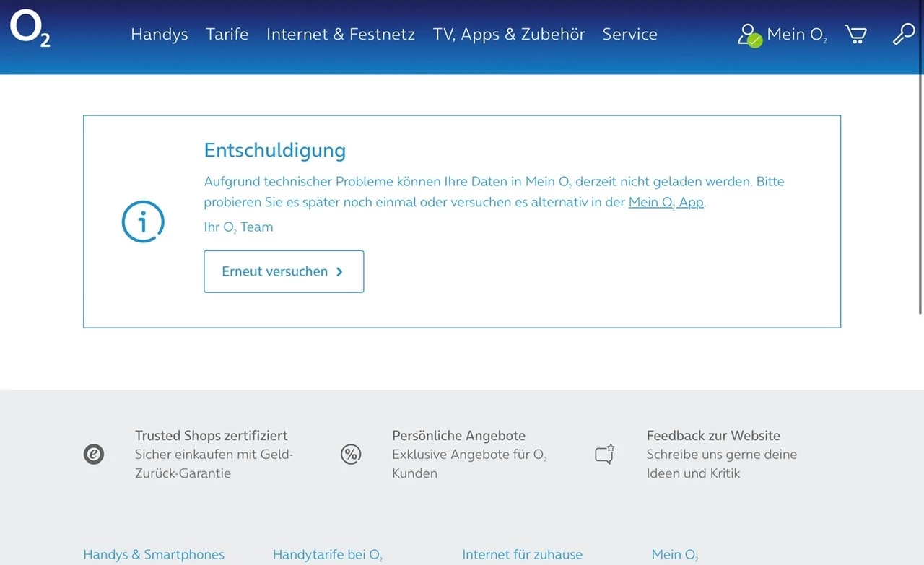Click the Trusted Shops badge icon
Viewport: 924px width, 565px height.
pyautogui.click(x=94, y=455)
